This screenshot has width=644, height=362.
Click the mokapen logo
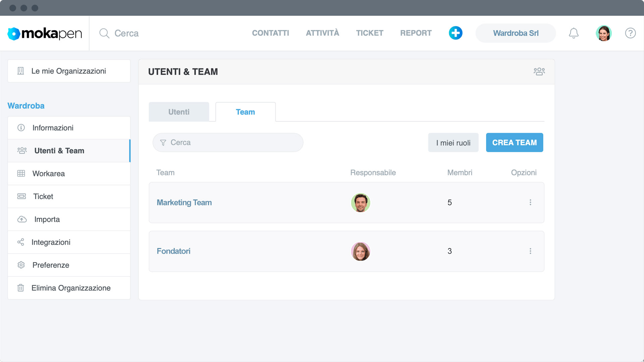click(x=45, y=33)
